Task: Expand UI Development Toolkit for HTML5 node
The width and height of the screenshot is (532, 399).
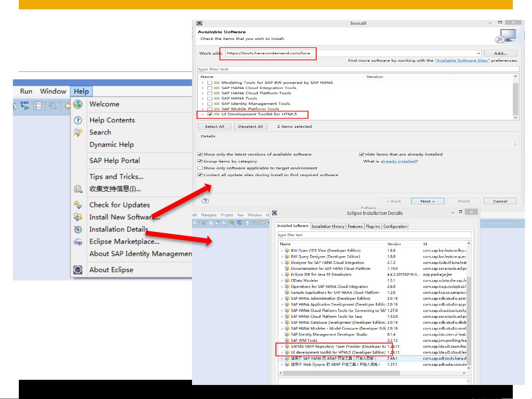Action: tap(203, 114)
